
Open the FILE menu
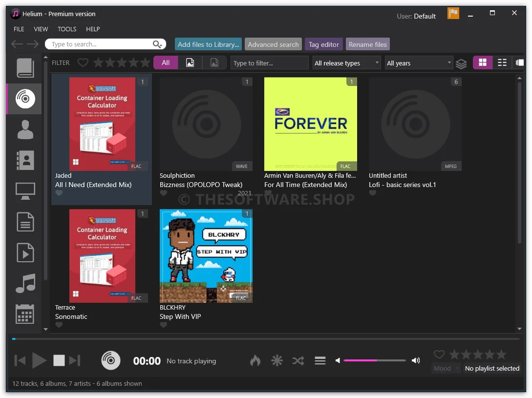19,29
